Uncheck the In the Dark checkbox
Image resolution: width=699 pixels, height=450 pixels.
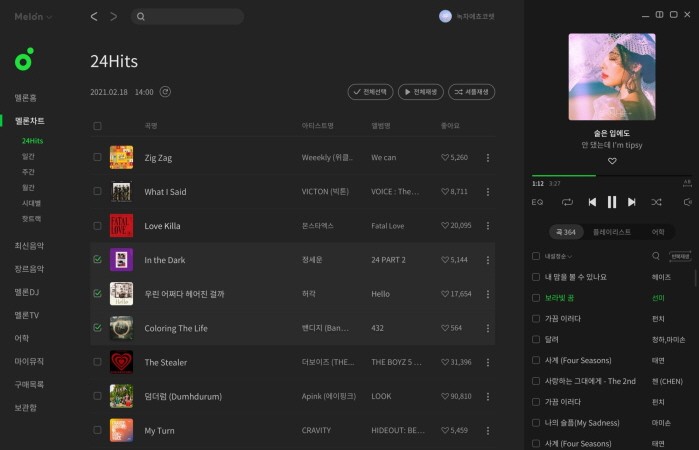click(97, 259)
